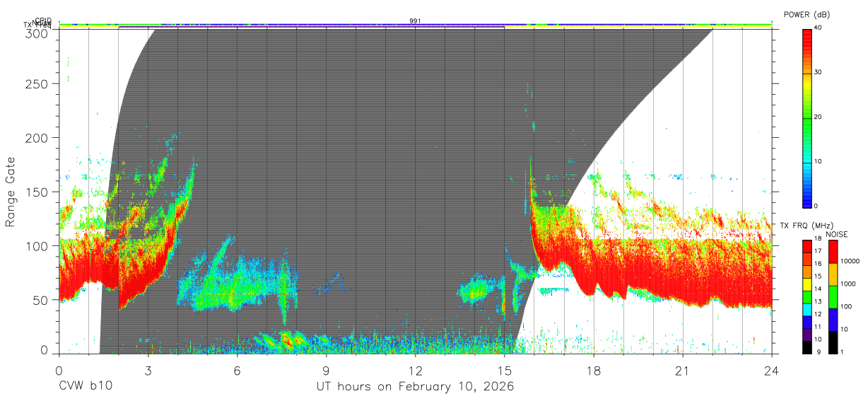Click the 13 MHz frequency label
This screenshot has width=868, height=401.
[x=818, y=301]
